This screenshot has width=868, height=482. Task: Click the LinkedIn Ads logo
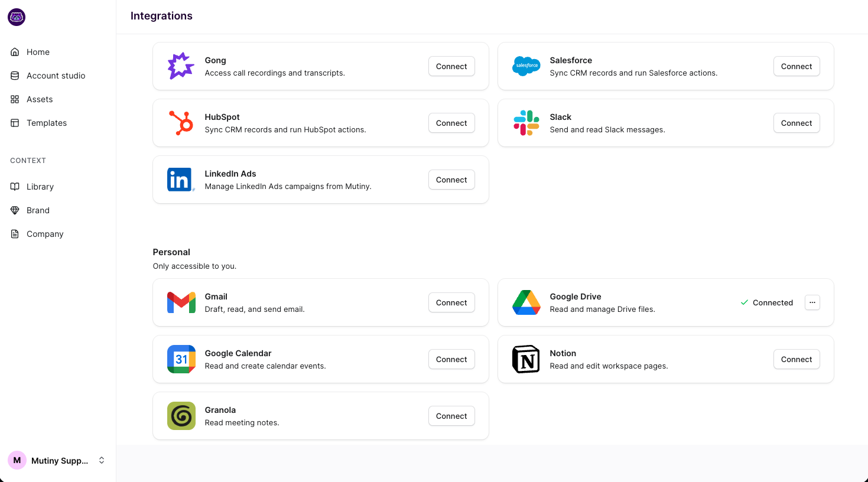[181, 180]
